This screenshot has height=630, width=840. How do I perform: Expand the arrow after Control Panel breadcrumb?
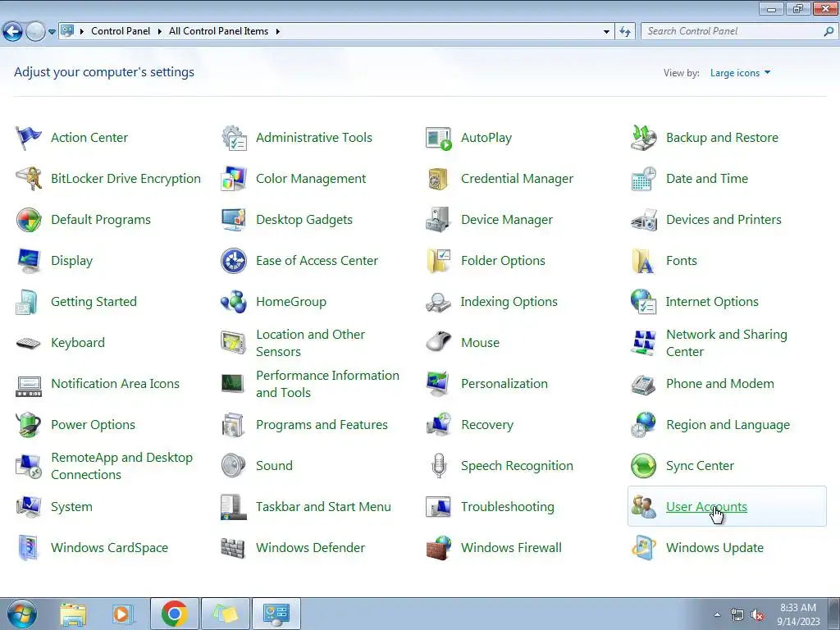tap(160, 32)
